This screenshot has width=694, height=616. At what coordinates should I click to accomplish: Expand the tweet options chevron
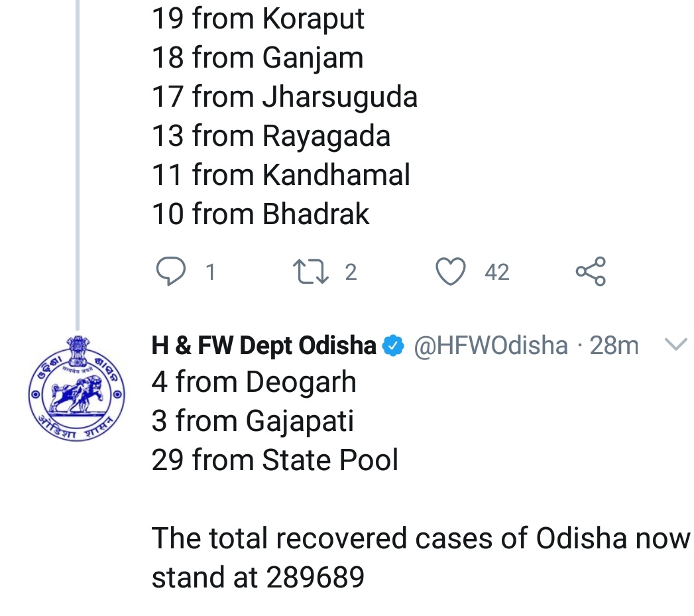(x=675, y=344)
